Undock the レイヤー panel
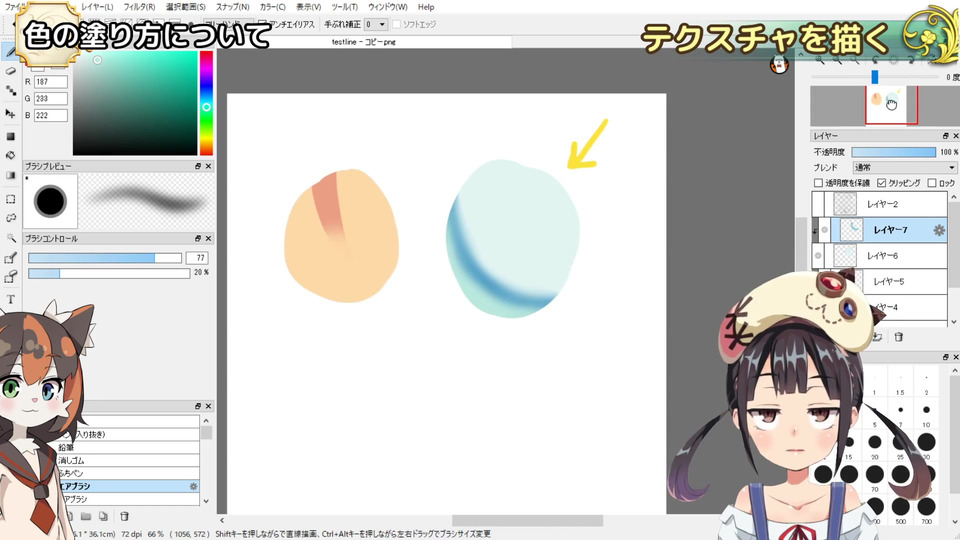Screen dimensions: 960x540 [945, 136]
